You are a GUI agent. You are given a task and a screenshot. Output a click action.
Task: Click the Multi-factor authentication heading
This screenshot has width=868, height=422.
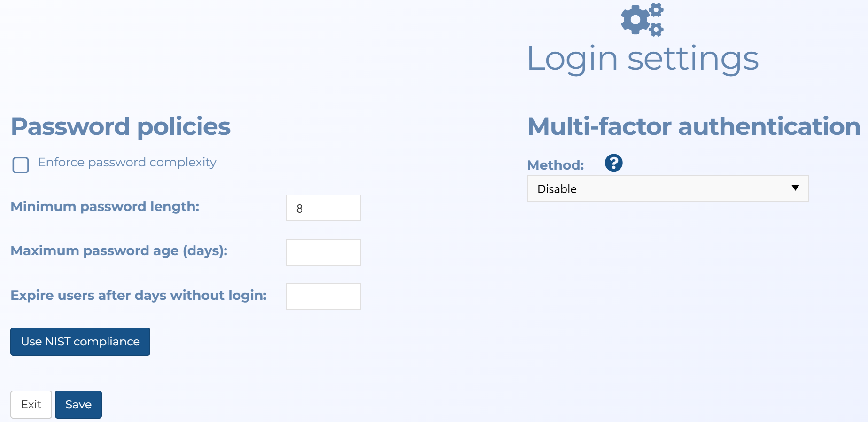694,126
